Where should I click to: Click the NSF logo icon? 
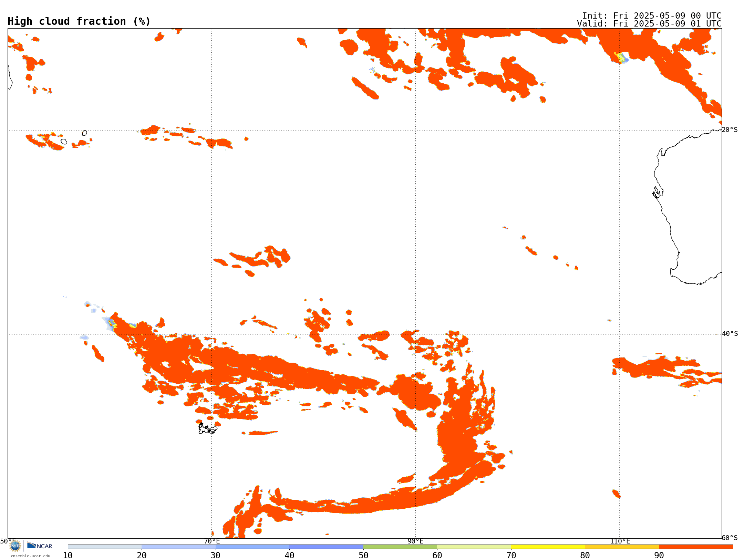[x=15, y=546]
